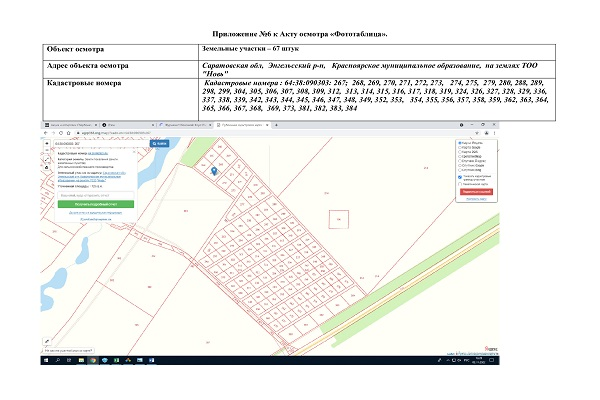Reload the page with the refresh icon
This screenshot has width=600, height=400.
tap(61, 131)
